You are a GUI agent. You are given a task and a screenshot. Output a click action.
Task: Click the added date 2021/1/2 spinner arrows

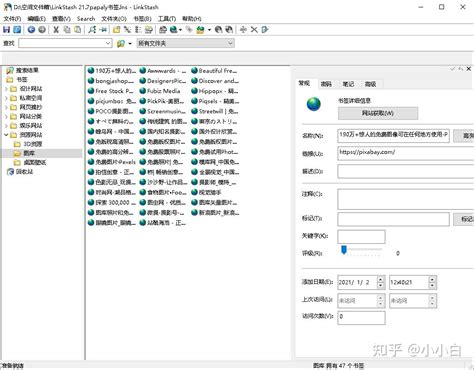click(381, 282)
